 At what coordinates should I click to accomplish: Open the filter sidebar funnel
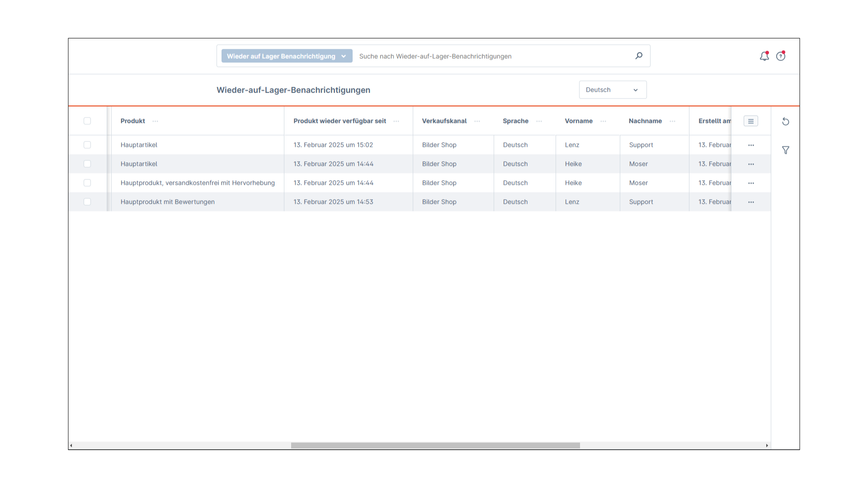tap(786, 150)
